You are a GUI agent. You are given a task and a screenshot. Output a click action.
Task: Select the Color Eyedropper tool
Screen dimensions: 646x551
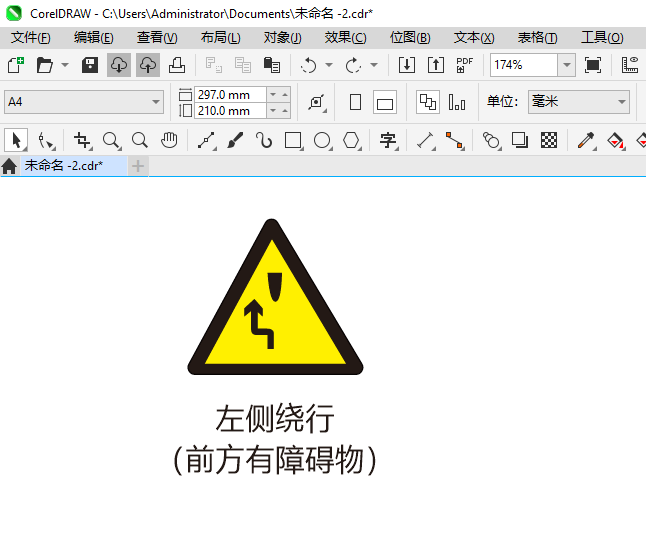point(587,141)
